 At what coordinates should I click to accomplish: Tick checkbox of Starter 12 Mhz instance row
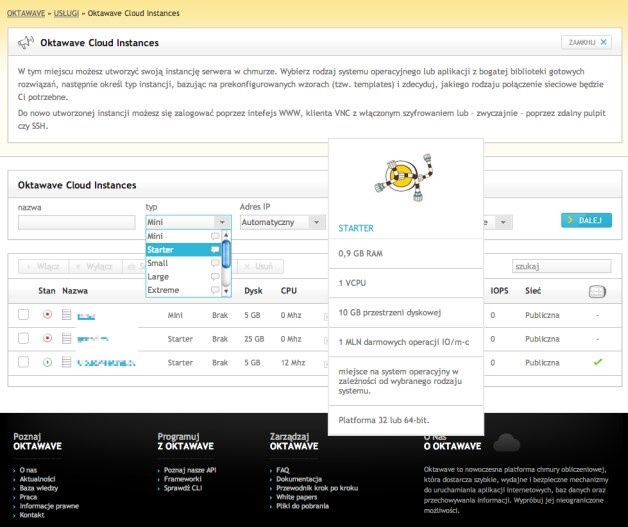coord(23,362)
